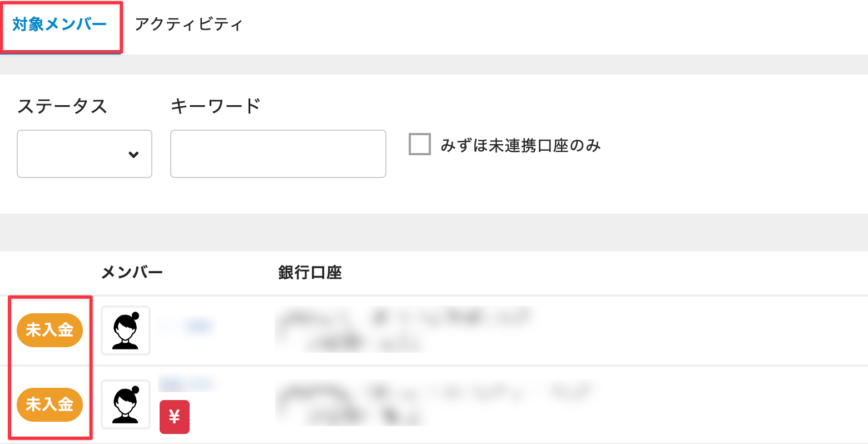
Task: Click the 銀行口座 column header
Action: (x=310, y=273)
